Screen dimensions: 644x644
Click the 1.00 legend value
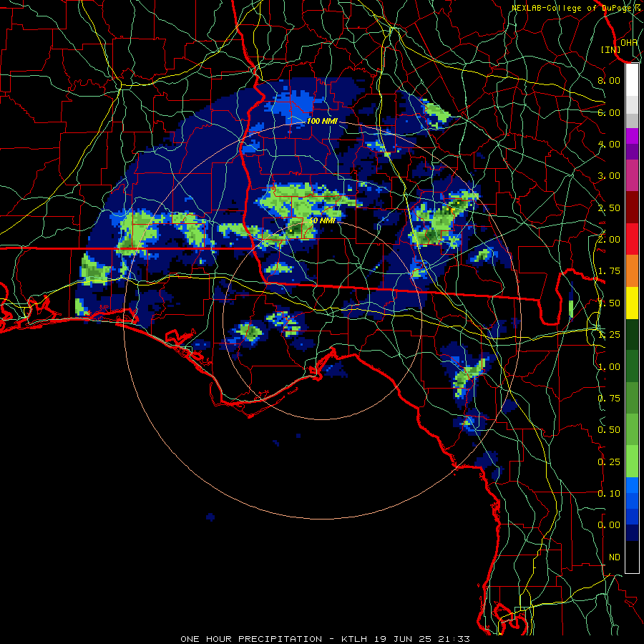pos(609,367)
